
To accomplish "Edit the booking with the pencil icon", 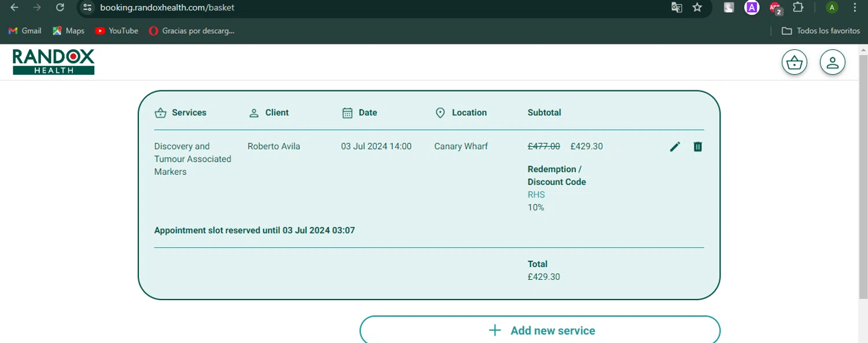I will [675, 147].
